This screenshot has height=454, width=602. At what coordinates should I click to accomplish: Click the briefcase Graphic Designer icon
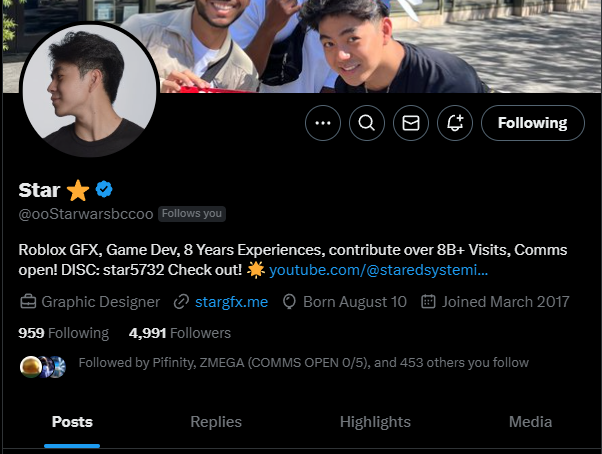point(28,301)
